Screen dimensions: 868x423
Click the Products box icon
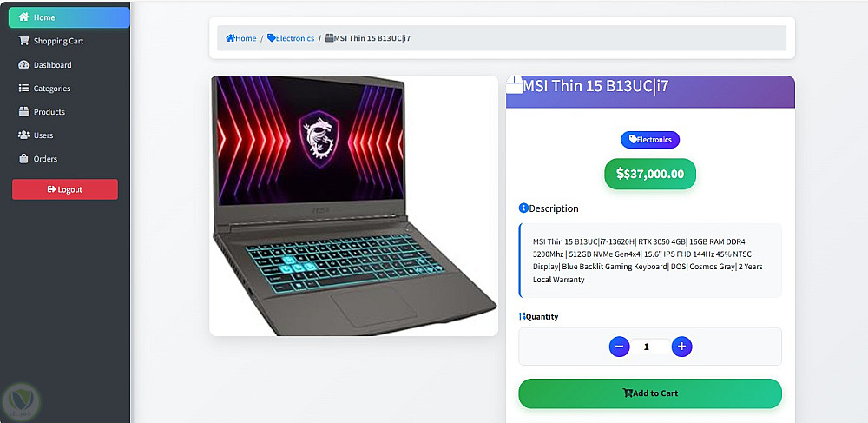pyautogui.click(x=23, y=111)
